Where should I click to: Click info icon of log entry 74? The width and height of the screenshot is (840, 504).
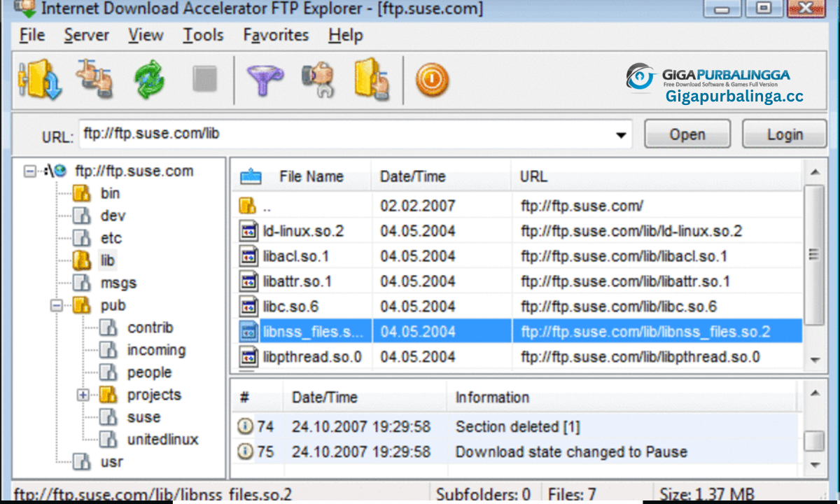[x=245, y=426]
